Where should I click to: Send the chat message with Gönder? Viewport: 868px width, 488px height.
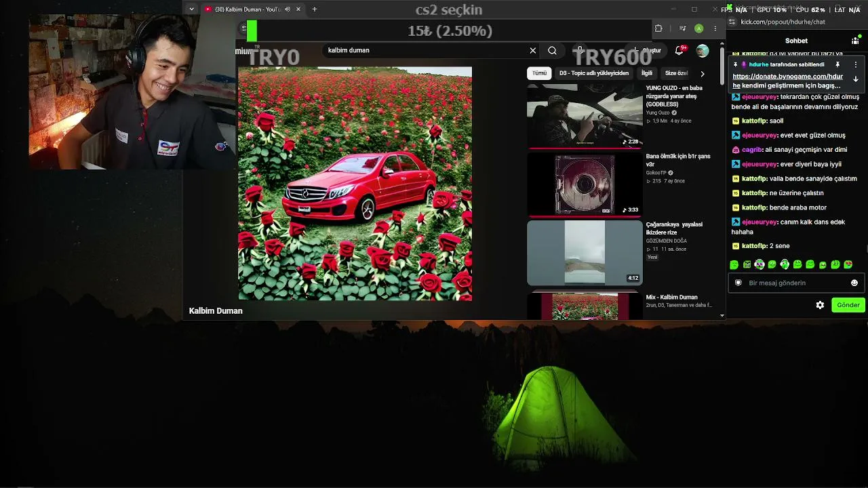tap(848, 305)
